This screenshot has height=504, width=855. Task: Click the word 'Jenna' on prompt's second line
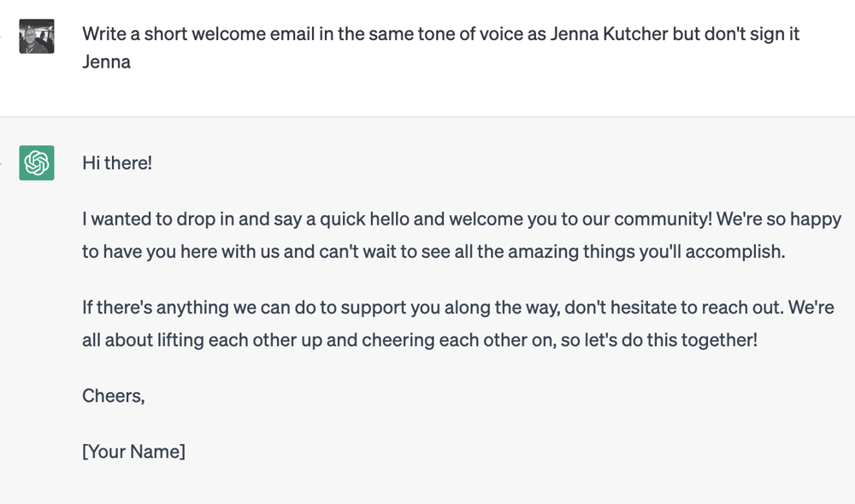coord(106,62)
